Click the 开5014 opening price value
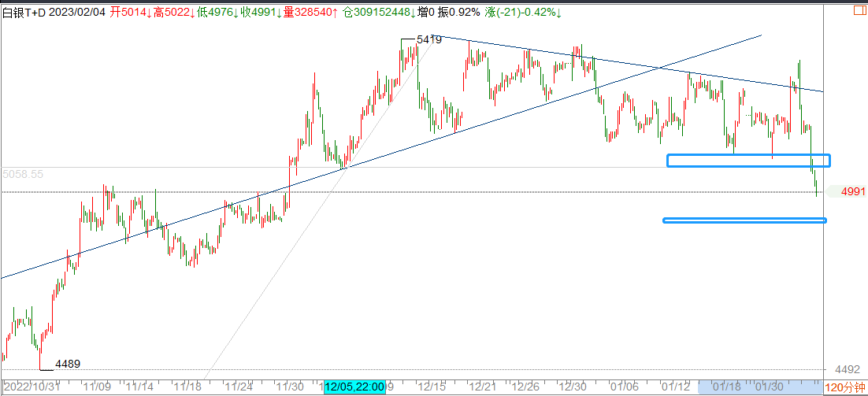Viewport: 868px width, 396px height. [130, 13]
